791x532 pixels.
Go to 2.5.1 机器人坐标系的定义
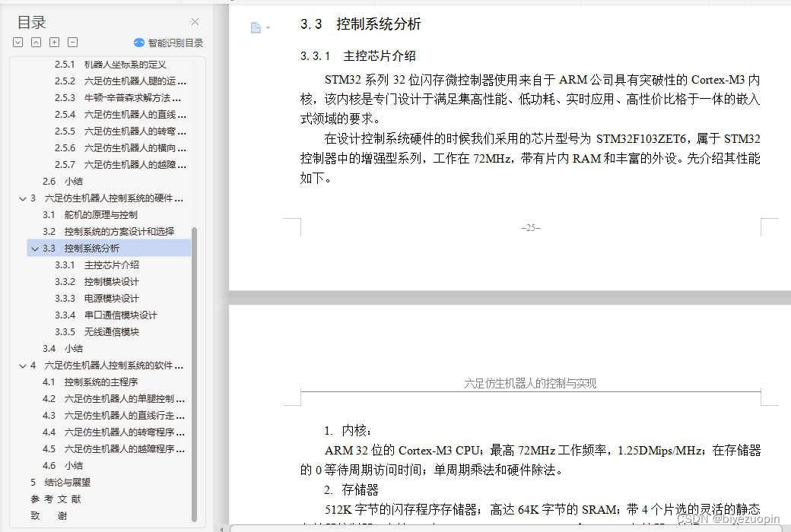pyautogui.click(x=110, y=65)
